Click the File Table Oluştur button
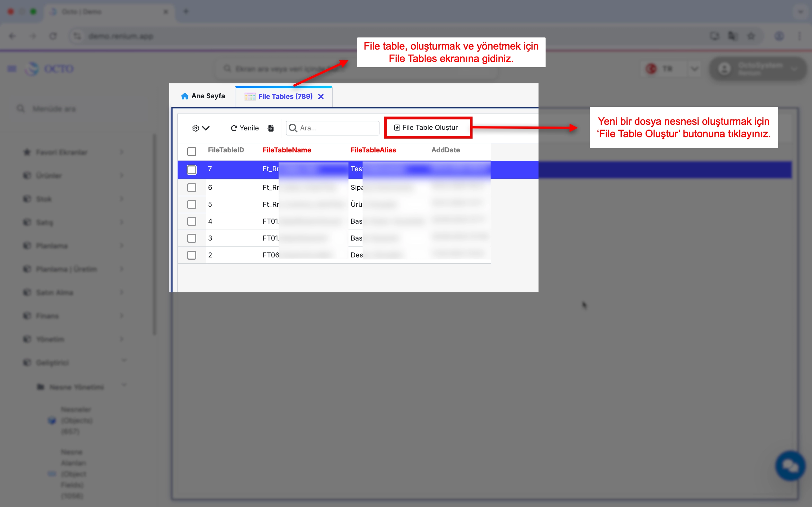This screenshot has width=812, height=507. click(428, 127)
